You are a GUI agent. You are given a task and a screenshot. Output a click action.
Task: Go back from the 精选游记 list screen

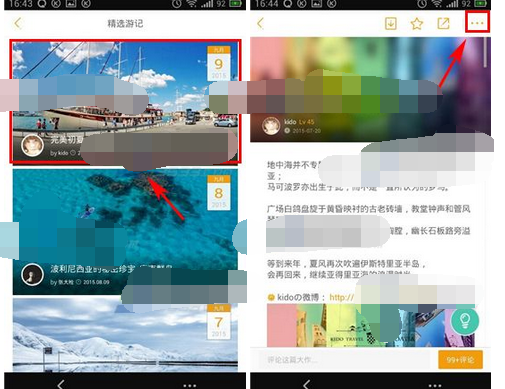click(18, 23)
